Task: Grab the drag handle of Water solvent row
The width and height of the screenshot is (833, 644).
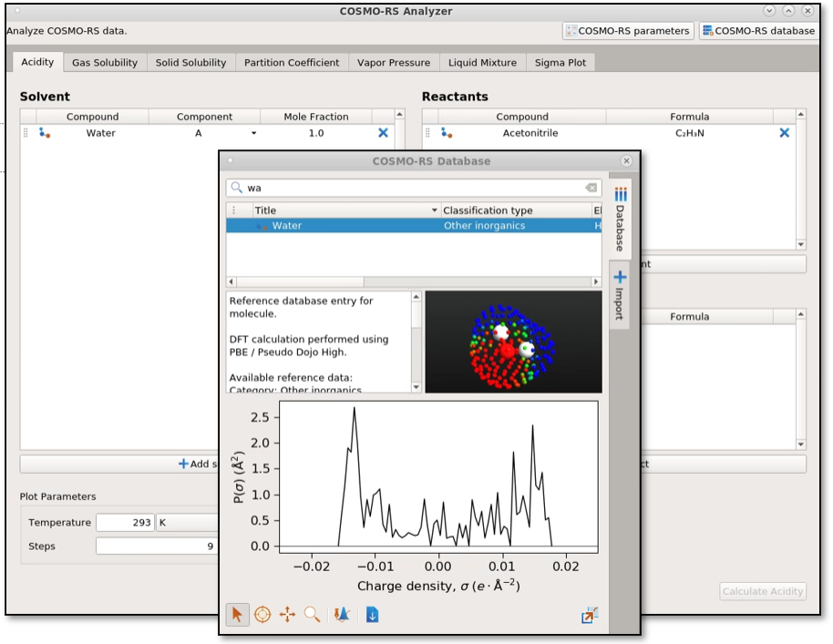Action: 26,133
